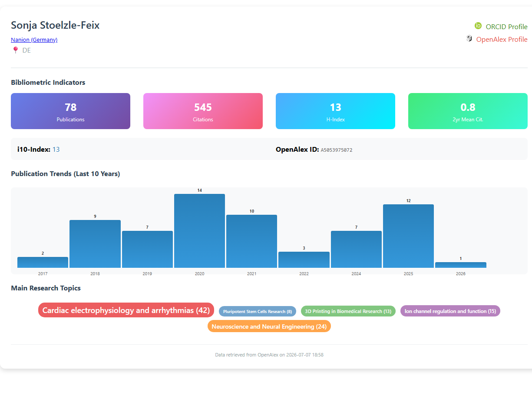Select the Ion channel regulation and function tag

pos(450,311)
